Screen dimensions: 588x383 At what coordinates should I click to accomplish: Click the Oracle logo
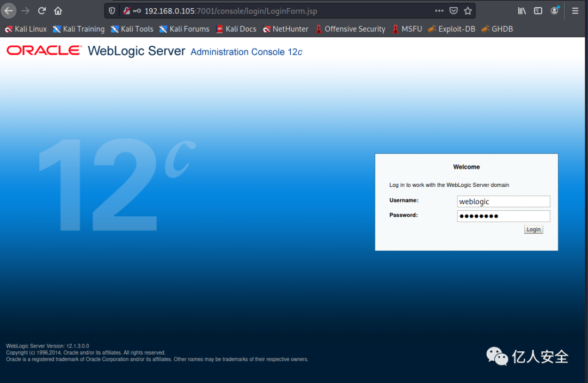(x=44, y=50)
